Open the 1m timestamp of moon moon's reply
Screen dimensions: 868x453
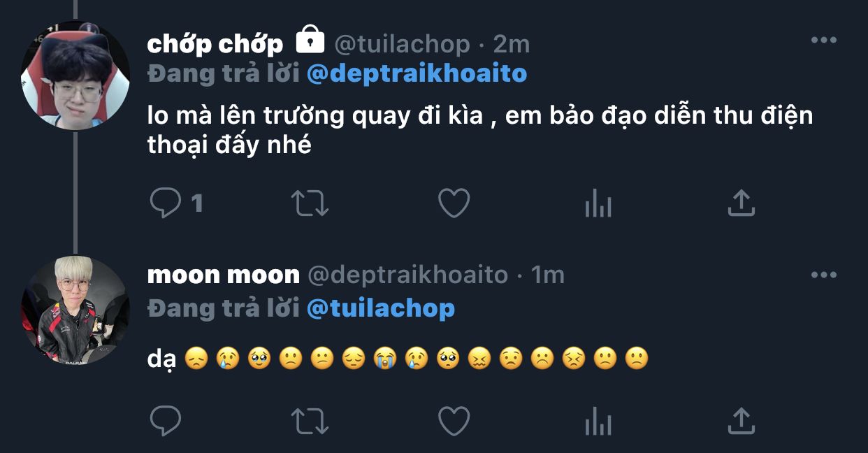[547, 275]
